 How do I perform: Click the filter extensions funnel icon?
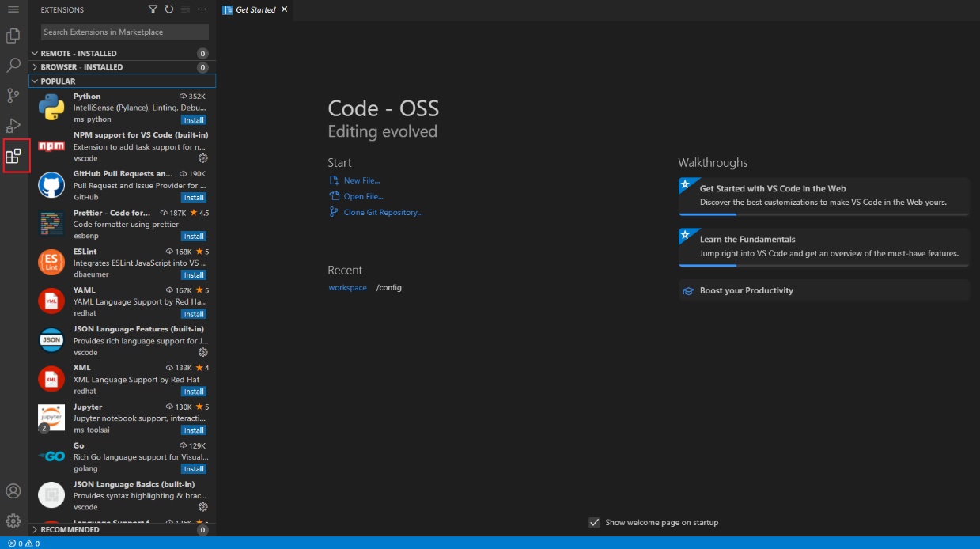pyautogui.click(x=153, y=9)
